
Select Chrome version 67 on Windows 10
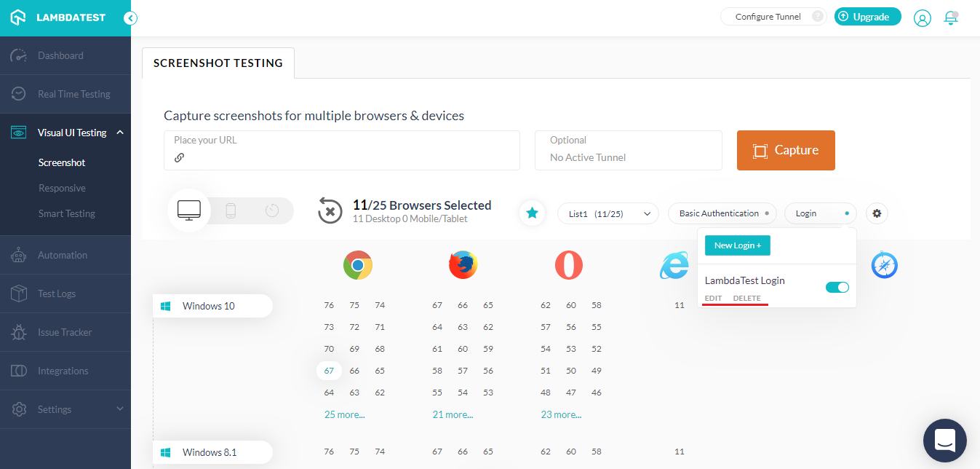329,370
